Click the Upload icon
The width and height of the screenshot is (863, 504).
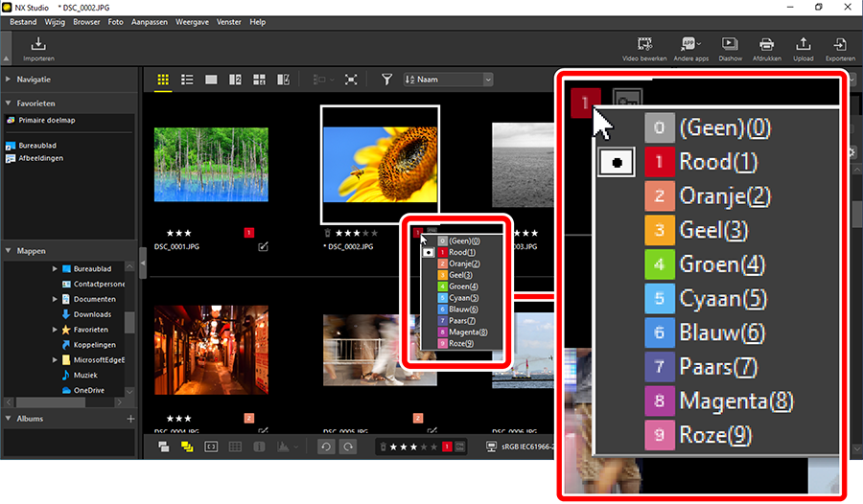(x=803, y=44)
